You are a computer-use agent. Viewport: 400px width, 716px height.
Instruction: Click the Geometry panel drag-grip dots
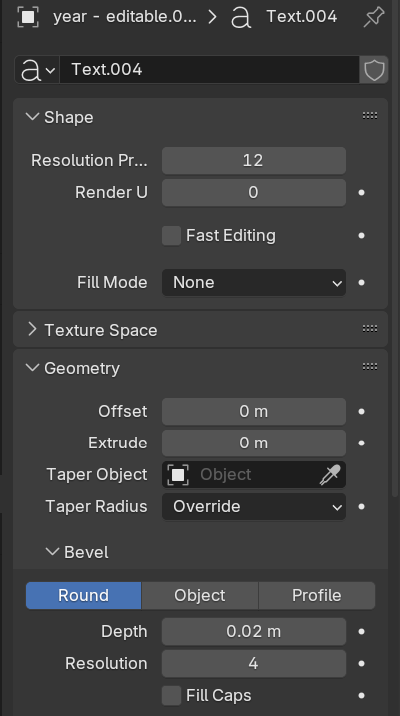tap(370, 367)
